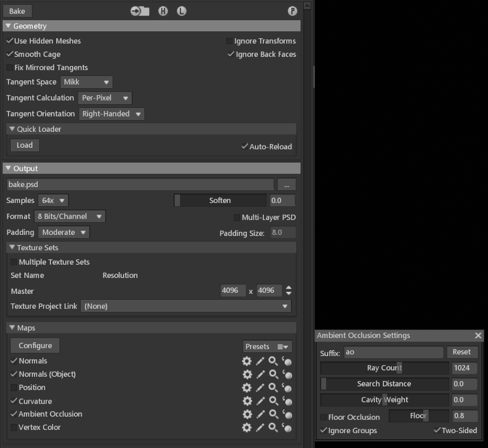Viewport: 488px width, 448px height.
Task: Open Tangent Orientation Right-Handed dropdown
Action: 112,114
